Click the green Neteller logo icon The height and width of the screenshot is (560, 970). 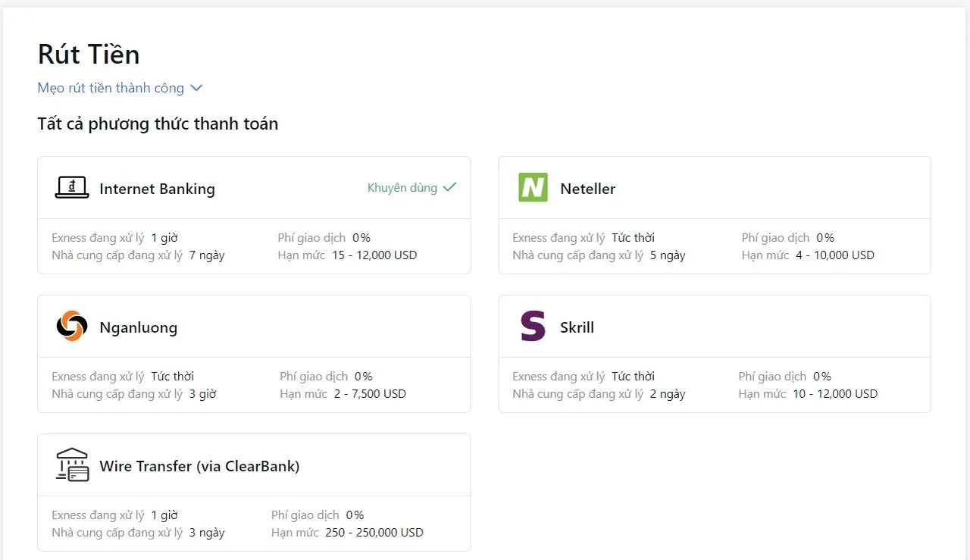click(x=533, y=188)
